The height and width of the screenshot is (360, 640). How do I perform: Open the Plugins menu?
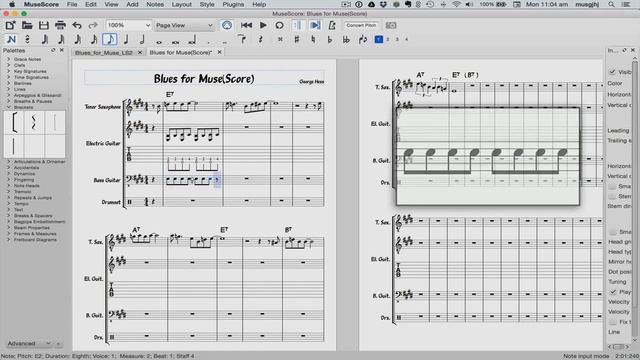tap(233, 4)
